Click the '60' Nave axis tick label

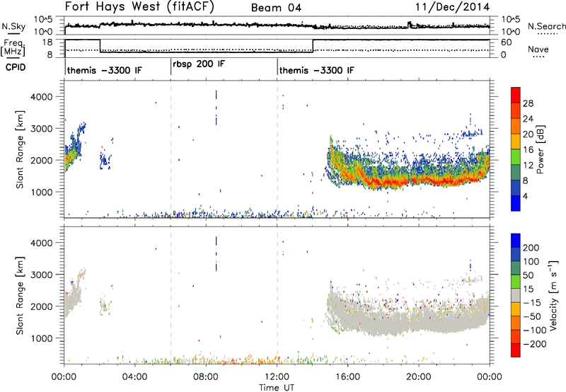click(507, 42)
